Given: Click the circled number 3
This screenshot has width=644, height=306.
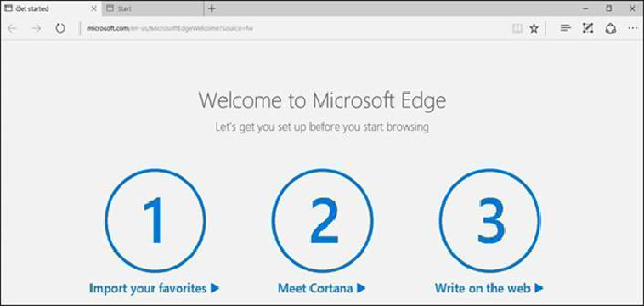Looking at the screenshot, I should pos(489,220).
